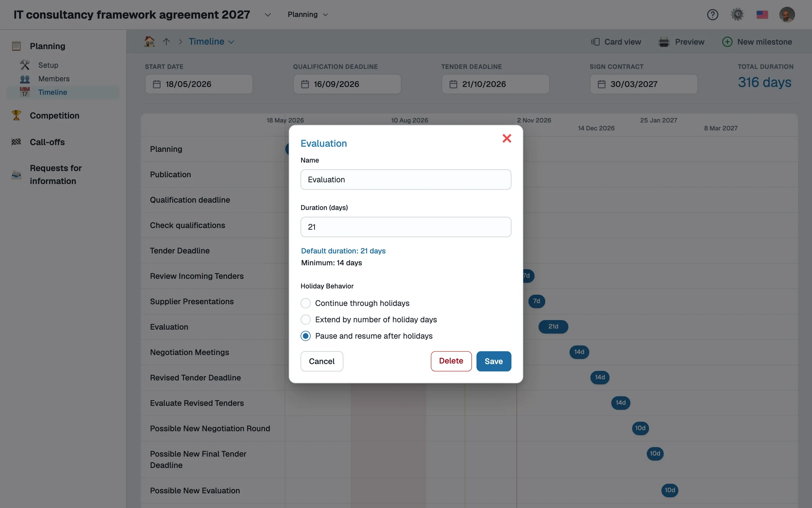Click the Evaluation 21d timeline bar
This screenshot has width=812, height=508.
[x=553, y=327]
